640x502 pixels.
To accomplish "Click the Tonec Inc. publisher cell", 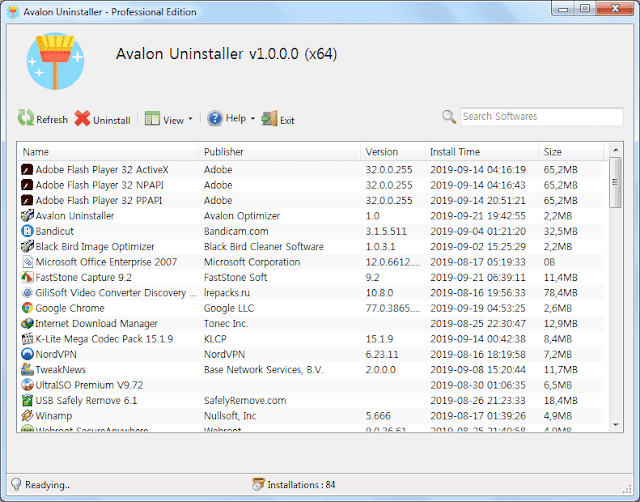I will pos(226,324).
